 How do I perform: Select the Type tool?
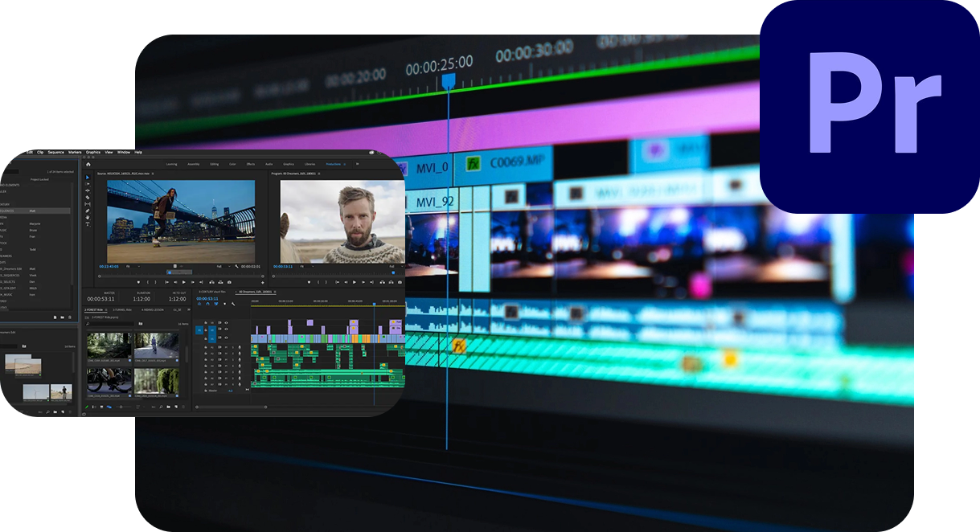click(x=88, y=224)
